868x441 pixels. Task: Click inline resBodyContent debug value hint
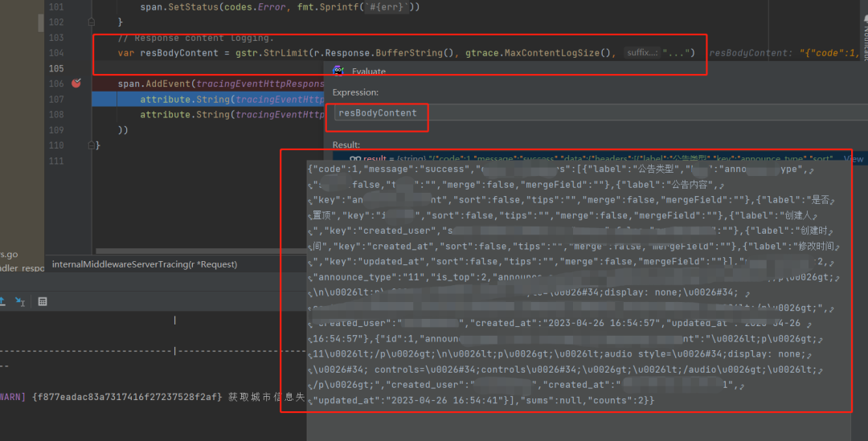785,53
